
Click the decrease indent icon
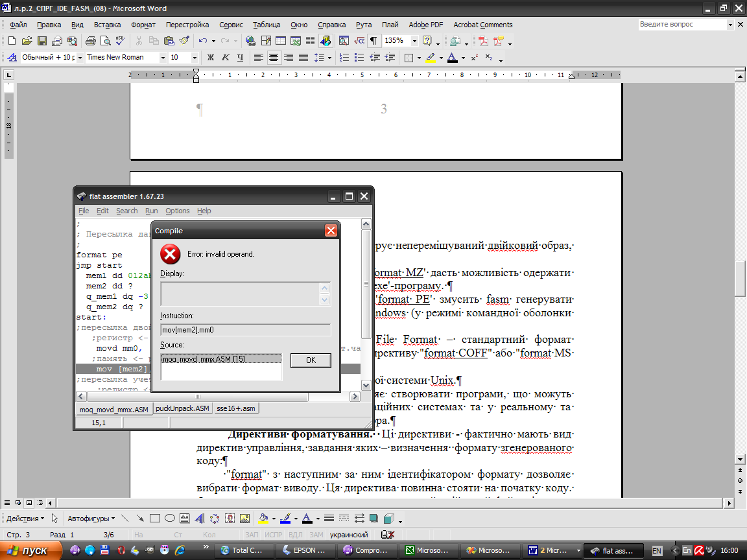point(374,58)
